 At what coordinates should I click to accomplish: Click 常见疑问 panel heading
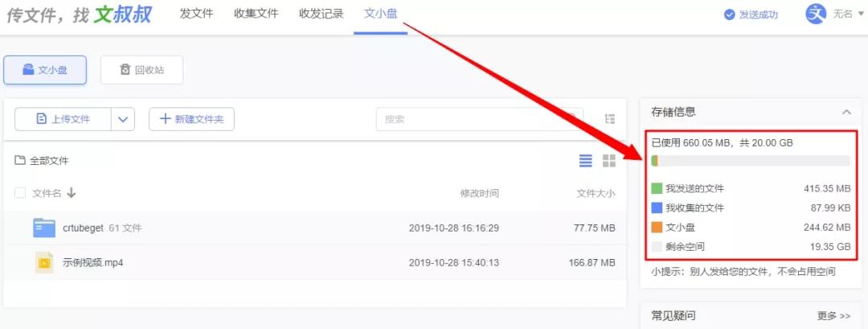pyautogui.click(x=674, y=315)
